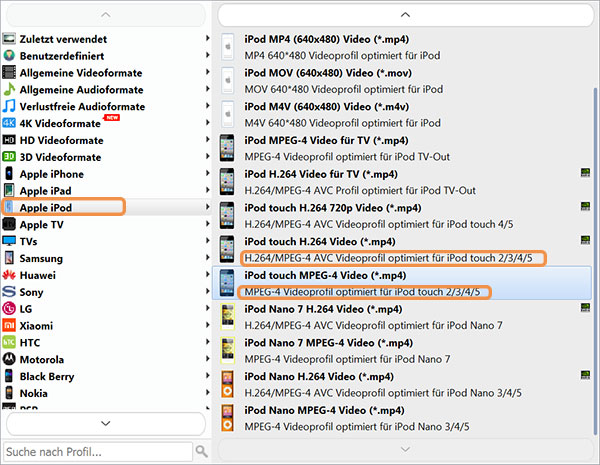Click the iPod MOV profile thumbnail

[x=228, y=81]
